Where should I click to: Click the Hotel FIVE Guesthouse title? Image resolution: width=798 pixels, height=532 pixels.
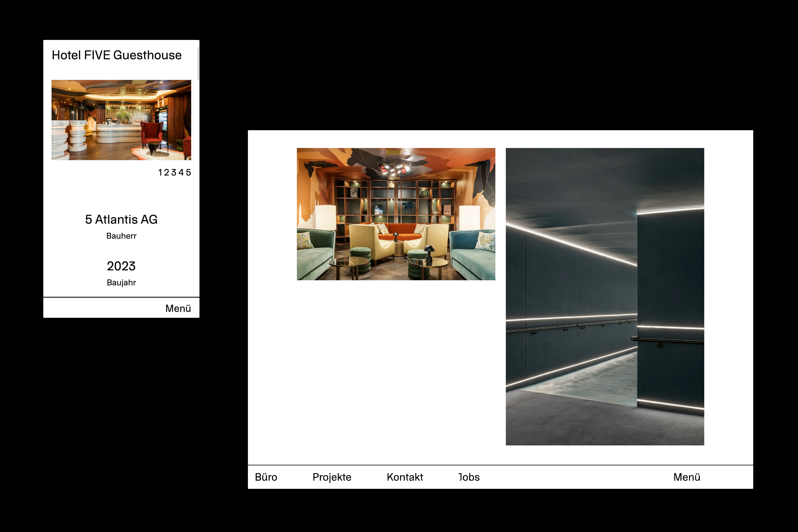click(x=117, y=55)
